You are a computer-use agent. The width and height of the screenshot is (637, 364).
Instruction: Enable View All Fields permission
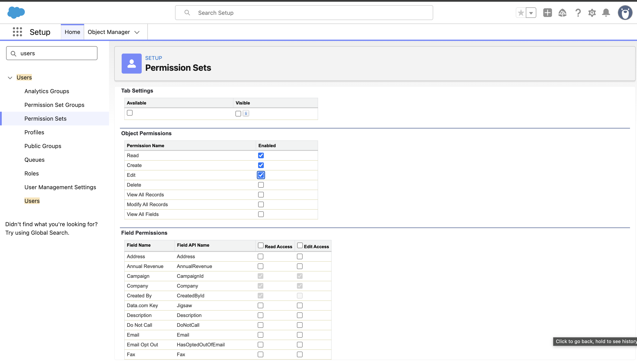pyautogui.click(x=261, y=214)
